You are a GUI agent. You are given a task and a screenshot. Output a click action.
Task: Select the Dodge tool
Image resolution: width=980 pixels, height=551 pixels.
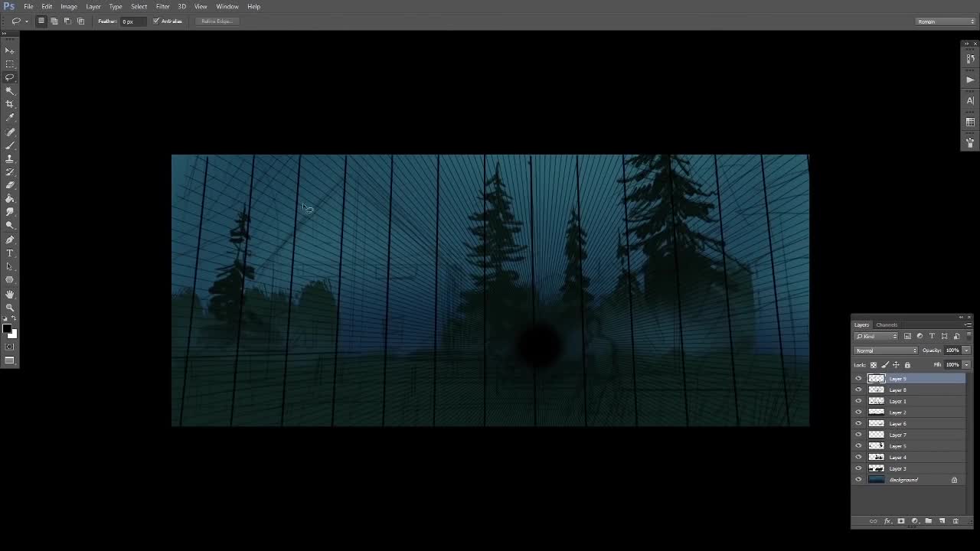tap(10, 226)
